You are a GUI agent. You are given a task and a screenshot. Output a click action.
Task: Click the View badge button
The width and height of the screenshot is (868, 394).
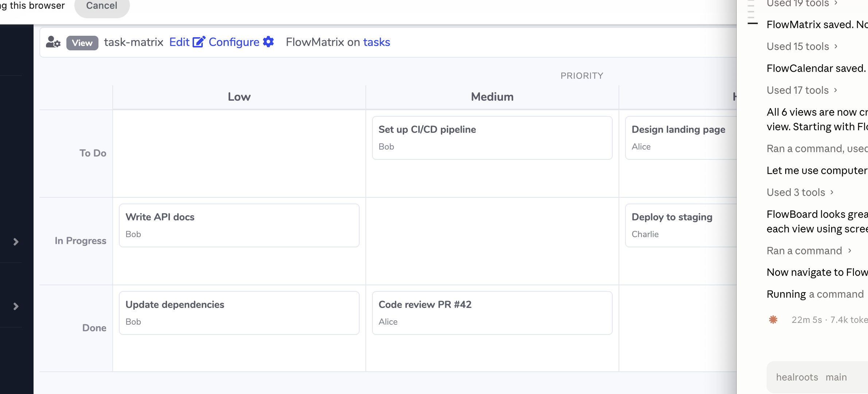coord(82,43)
